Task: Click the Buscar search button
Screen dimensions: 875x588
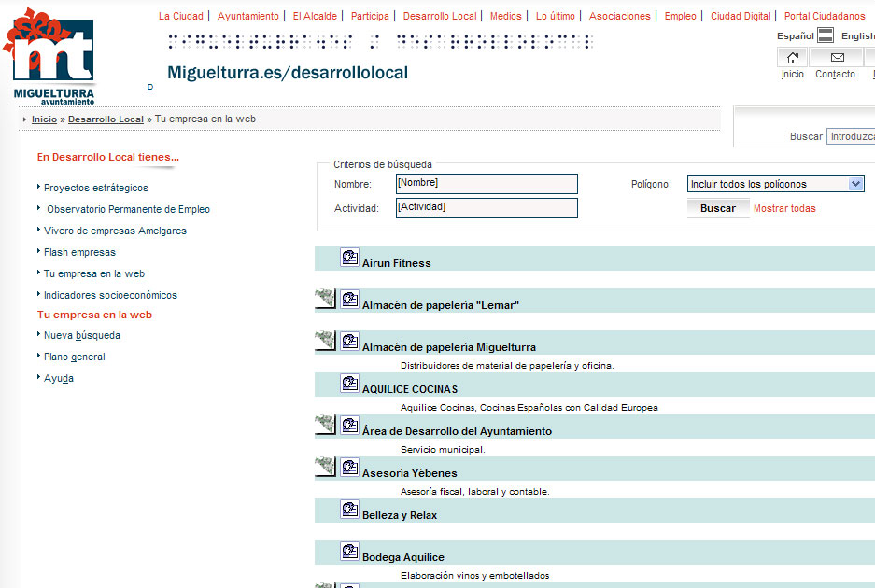Action: (x=718, y=208)
